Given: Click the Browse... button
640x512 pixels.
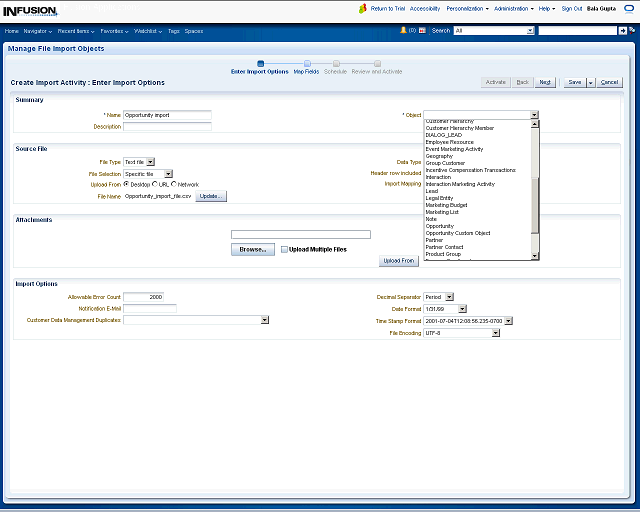Looking at the screenshot, I should (x=252, y=249).
